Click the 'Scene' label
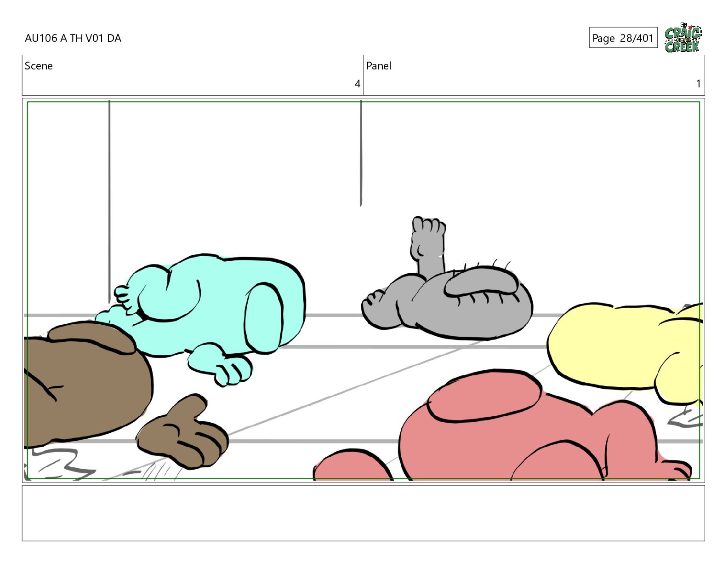The image size is (728, 563). (x=39, y=66)
